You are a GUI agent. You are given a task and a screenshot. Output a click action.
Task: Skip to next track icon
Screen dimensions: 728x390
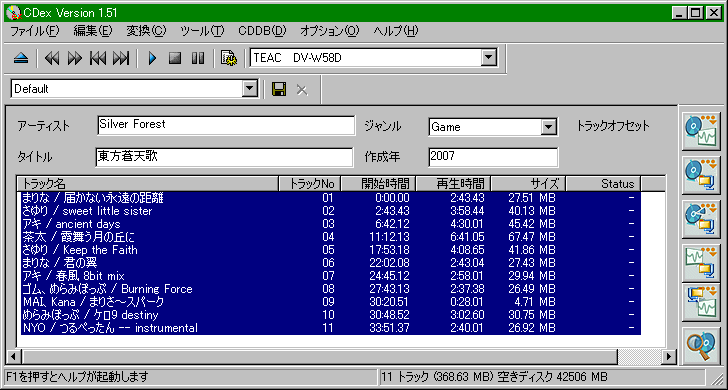pyautogui.click(x=121, y=58)
